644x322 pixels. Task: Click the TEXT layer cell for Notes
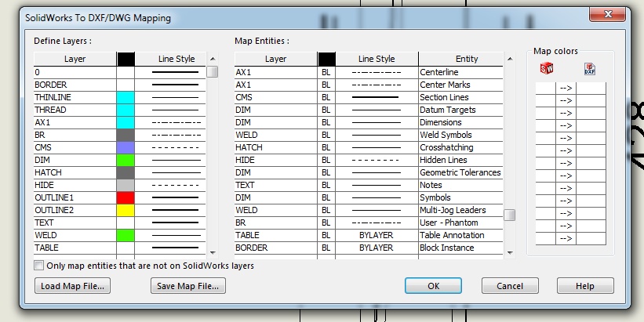click(276, 185)
